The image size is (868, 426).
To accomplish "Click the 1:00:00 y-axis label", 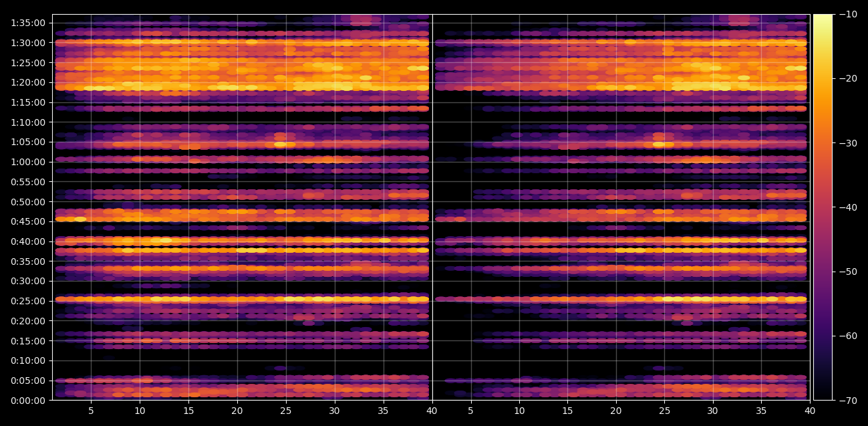I will (x=28, y=162).
